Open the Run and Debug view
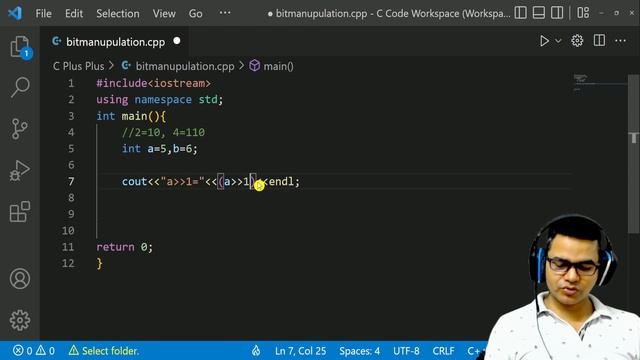Image resolution: width=640 pixels, height=360 pixels. coord(20,171)
